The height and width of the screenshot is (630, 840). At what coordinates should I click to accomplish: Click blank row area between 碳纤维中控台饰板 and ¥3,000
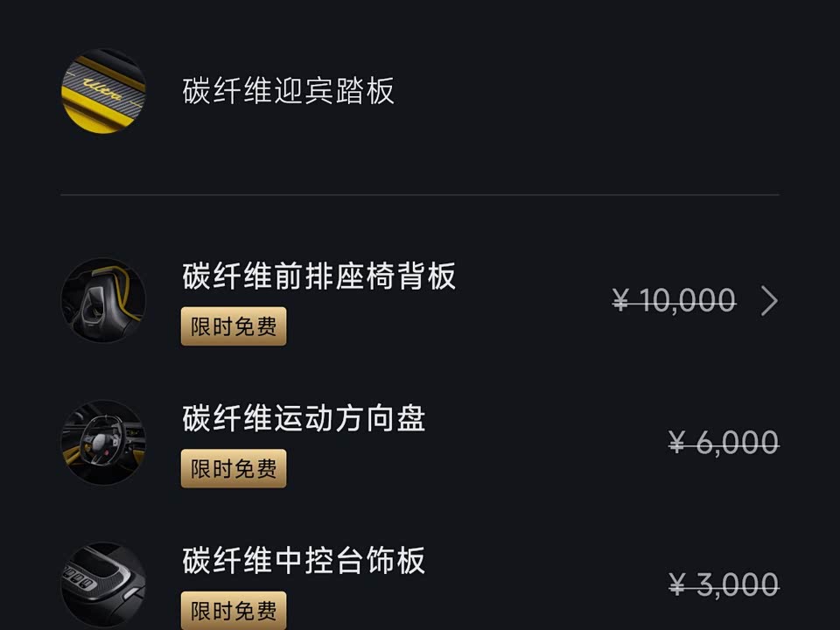pyautogui.click(x=542, y=584)
